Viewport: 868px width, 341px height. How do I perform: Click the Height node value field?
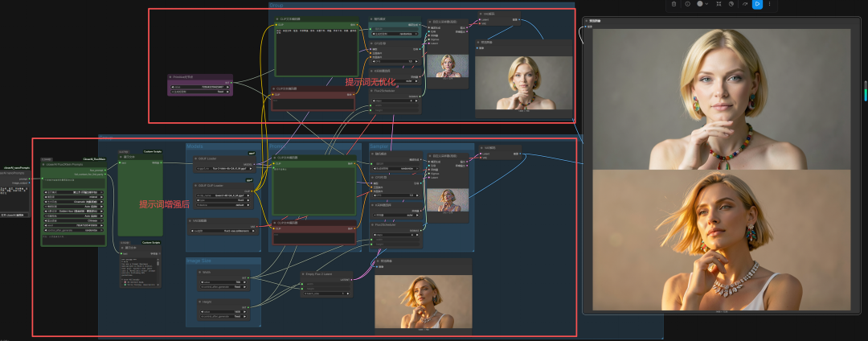(223, 312)
